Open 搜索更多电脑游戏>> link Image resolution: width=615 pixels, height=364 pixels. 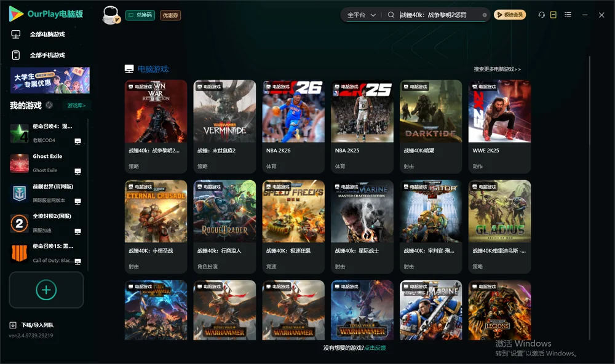point(497,69)
